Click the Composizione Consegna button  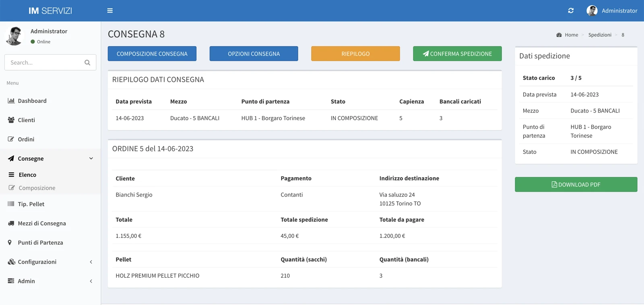[152, 53]
